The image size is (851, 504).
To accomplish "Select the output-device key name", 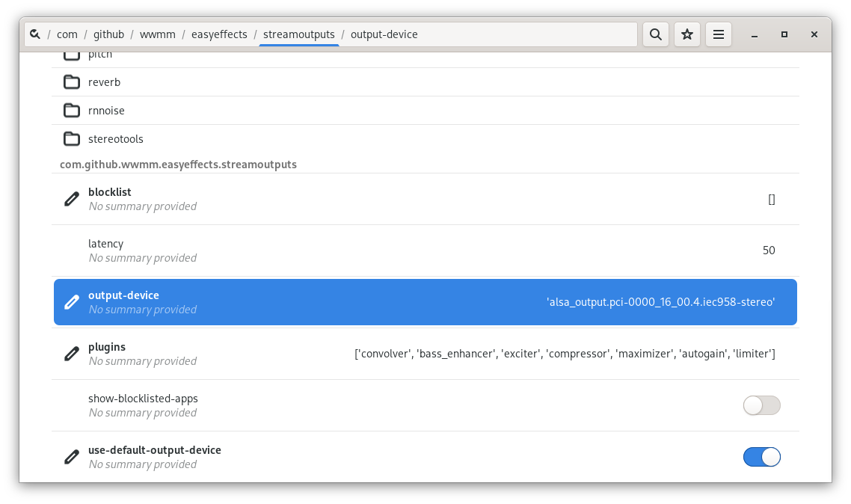I will (x=123, y=295).
